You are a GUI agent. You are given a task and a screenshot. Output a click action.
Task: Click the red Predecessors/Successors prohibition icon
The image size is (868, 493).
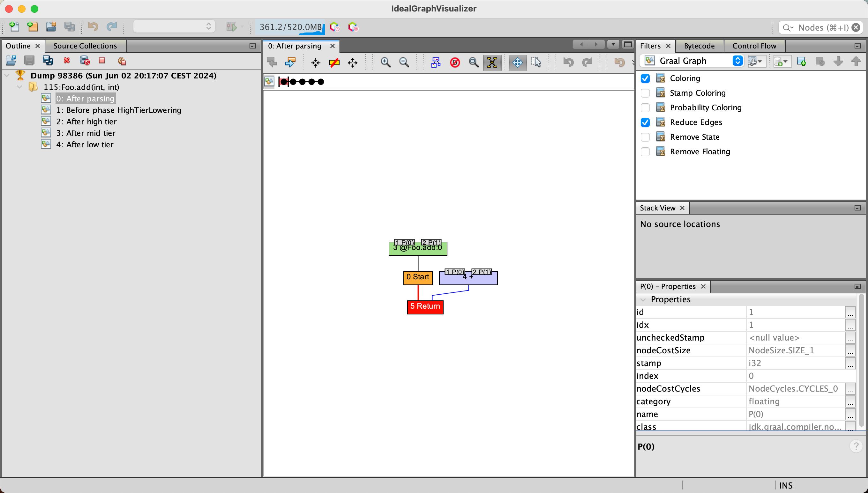pyautogui.click(x=455, y=62)
